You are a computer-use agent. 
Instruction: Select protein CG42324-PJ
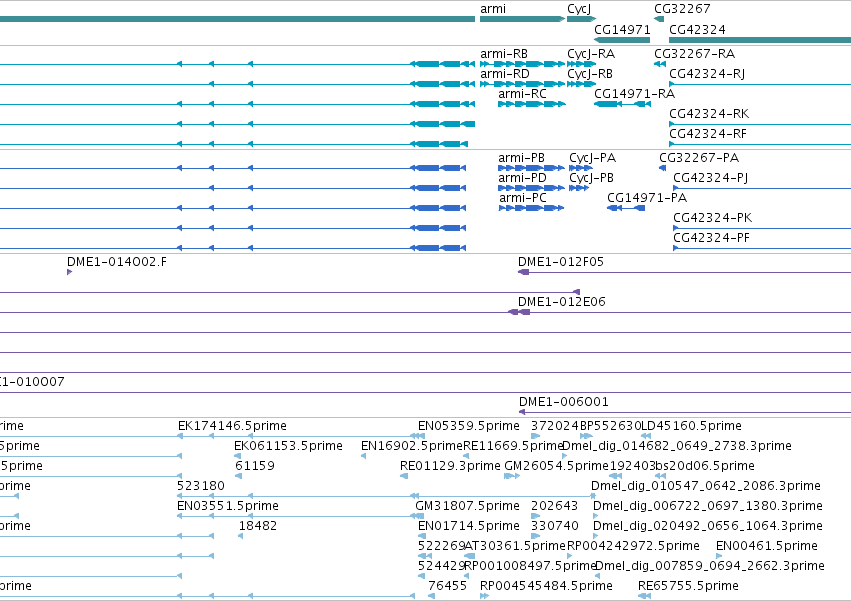coord(711,178)
